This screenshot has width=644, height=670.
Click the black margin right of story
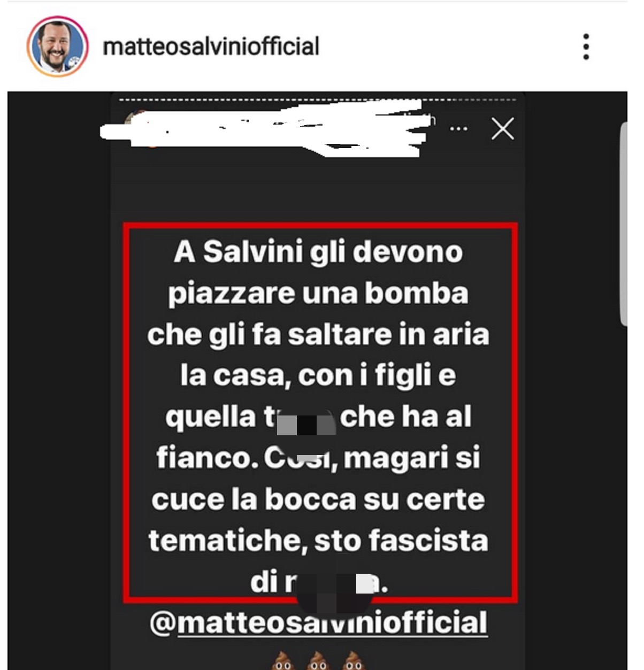click(x=572, y=380)
